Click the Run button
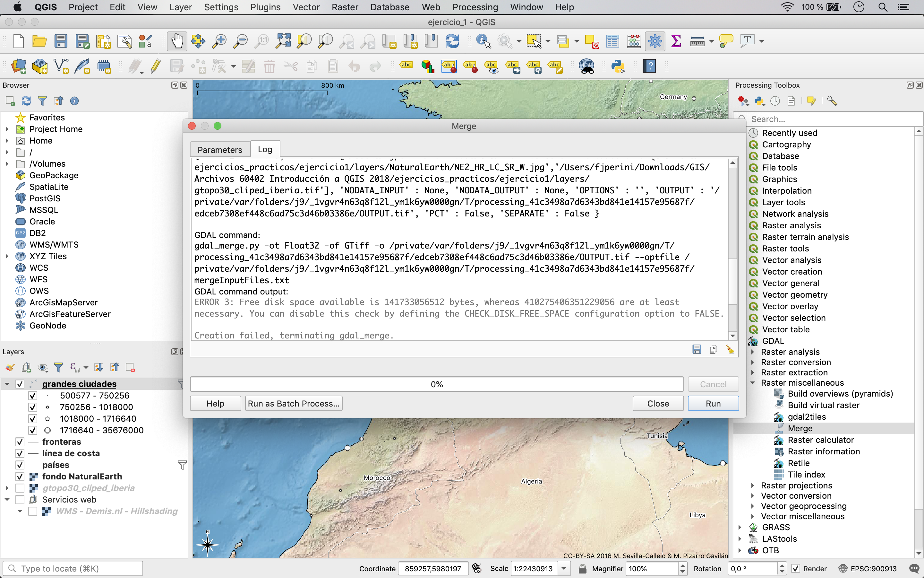This screenshot has width=924, height=578. [x=713, y=403]
